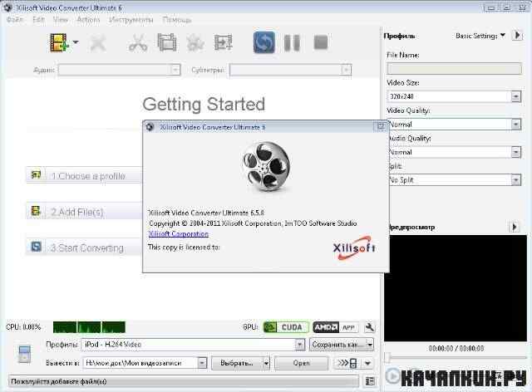532x392 pixels.
Task: Click the Сохранить как button
Action: pos(342,345)
